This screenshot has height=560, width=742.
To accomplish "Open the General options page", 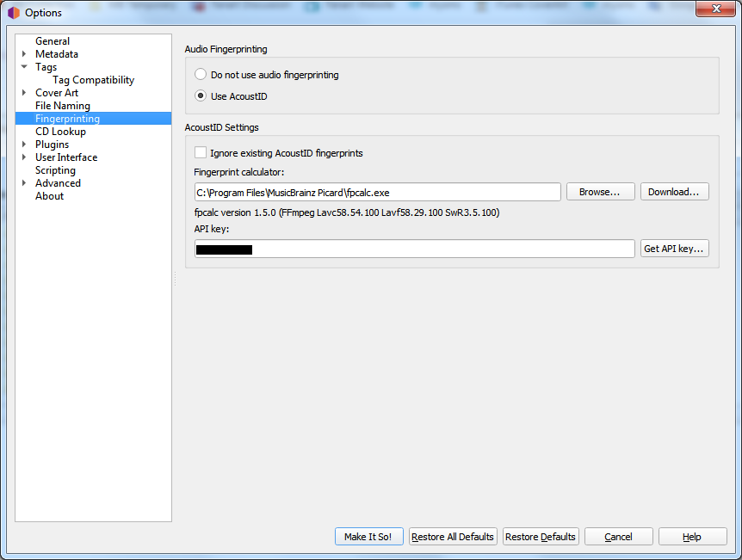I will [53, 41].
